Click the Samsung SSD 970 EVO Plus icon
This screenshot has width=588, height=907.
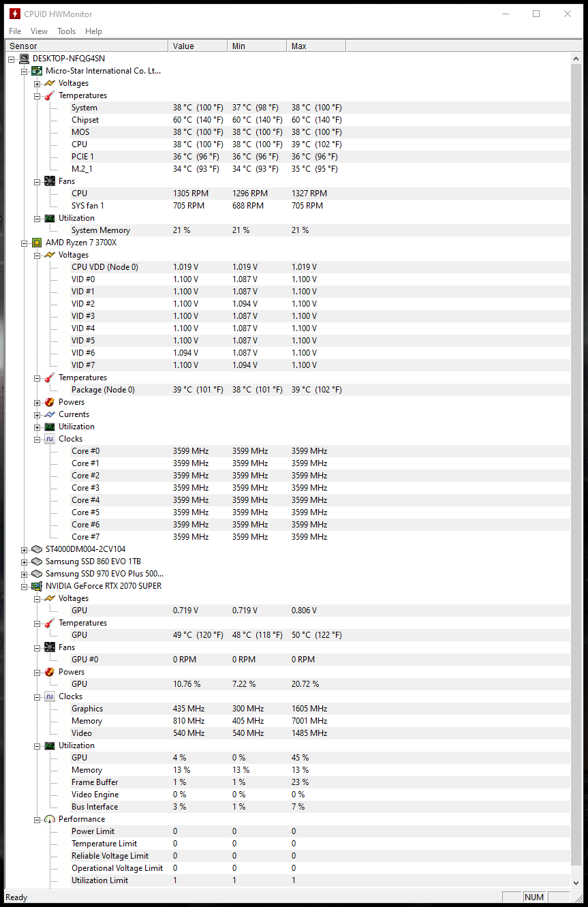pos(37,574)
